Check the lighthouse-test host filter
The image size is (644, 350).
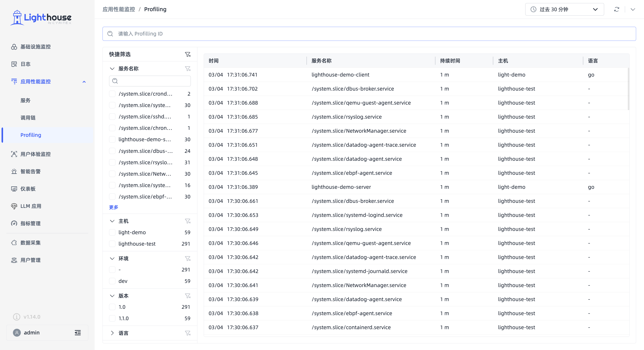click(x=112, y=244)
